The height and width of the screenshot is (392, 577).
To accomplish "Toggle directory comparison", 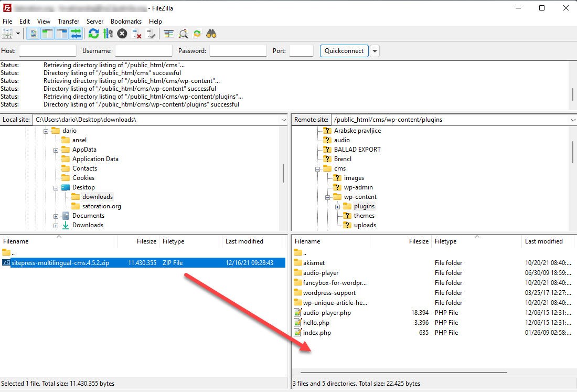I will point(183,34).
